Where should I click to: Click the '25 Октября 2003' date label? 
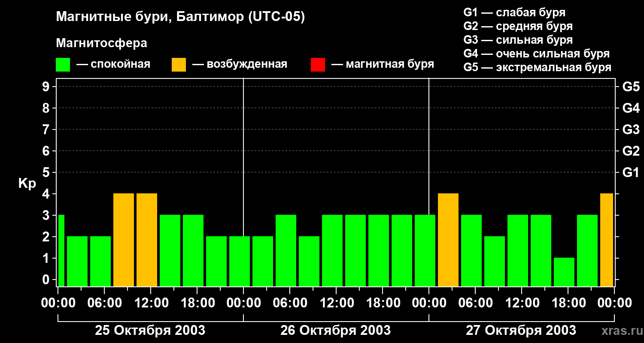coord(150,331)
